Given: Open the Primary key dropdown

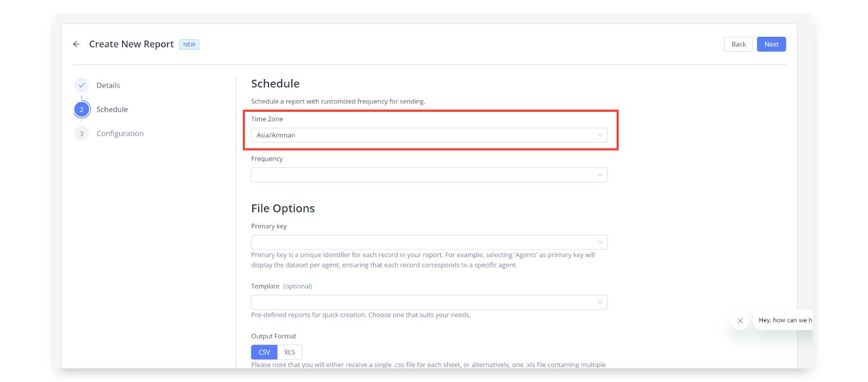Looking at the screenshot, I should click(x=429, y=242).
